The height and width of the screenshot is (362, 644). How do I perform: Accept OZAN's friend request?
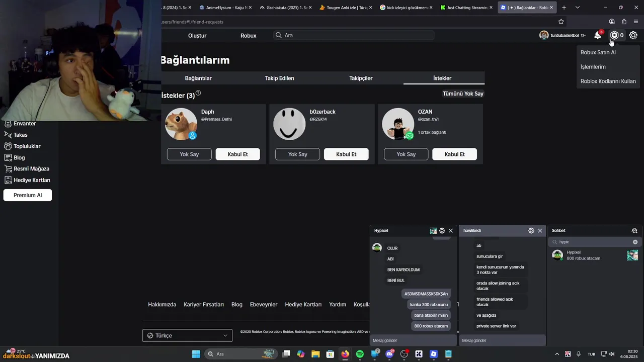(454, 154)
